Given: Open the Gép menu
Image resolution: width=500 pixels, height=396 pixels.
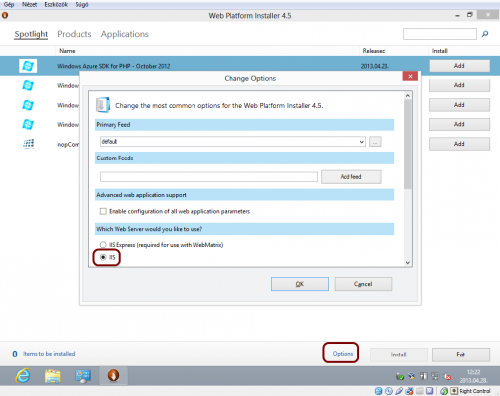Looking at the screenshot, I should 9,4.
